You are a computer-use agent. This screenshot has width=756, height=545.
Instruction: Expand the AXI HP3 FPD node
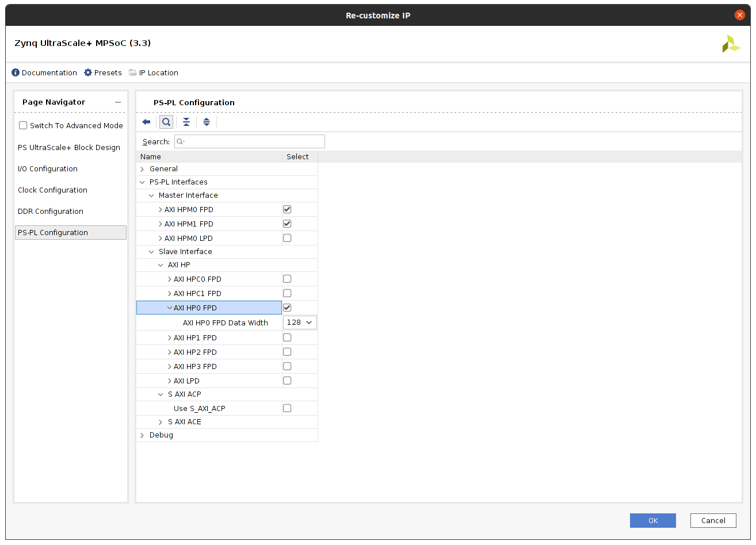coord(170,366)
